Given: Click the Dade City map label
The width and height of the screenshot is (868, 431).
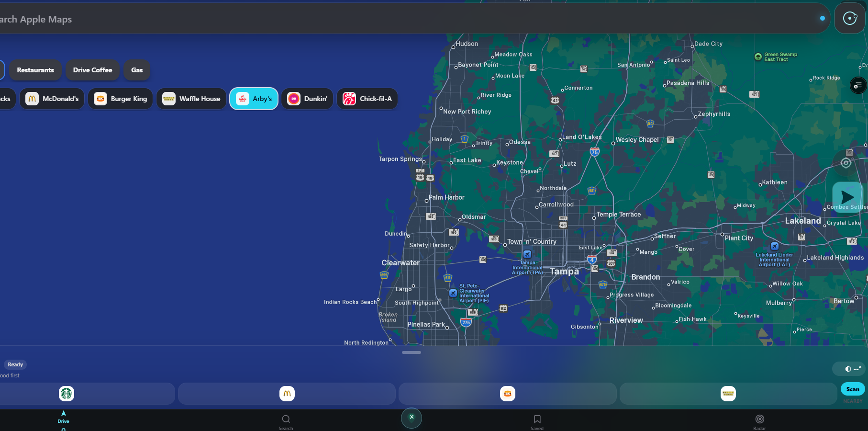Looking at the screenshot, I should (708, 44).
